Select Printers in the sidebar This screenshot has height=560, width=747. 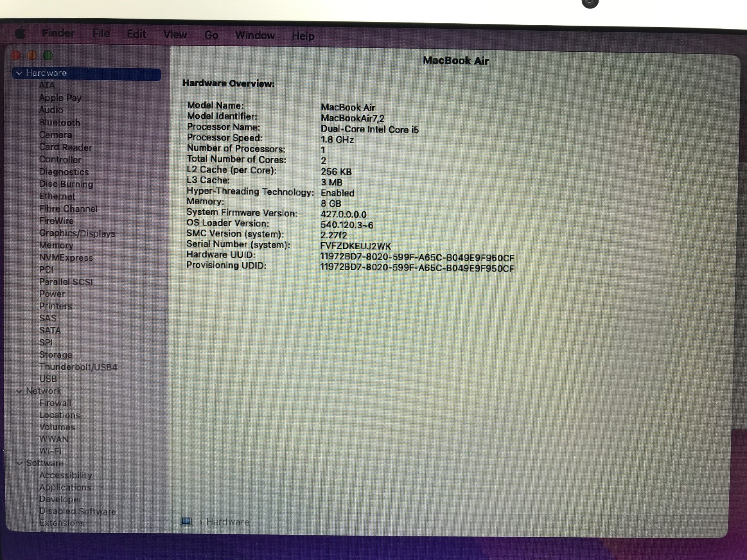coord(56,306)
